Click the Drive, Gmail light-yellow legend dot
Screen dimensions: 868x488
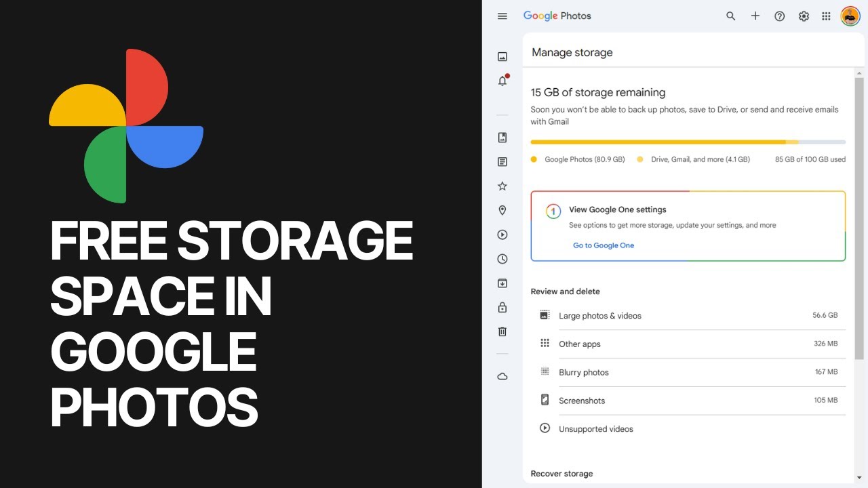[640, 159]
